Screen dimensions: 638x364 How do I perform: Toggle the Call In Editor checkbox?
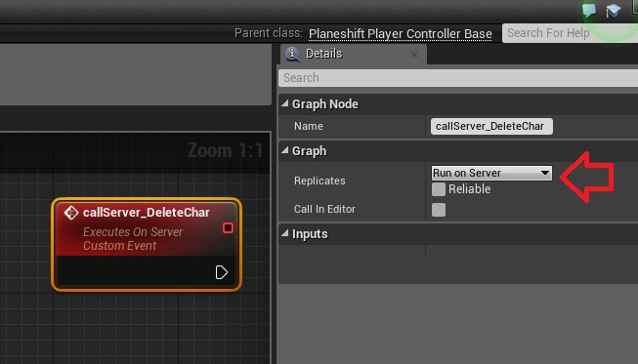(x=439, y=210)
